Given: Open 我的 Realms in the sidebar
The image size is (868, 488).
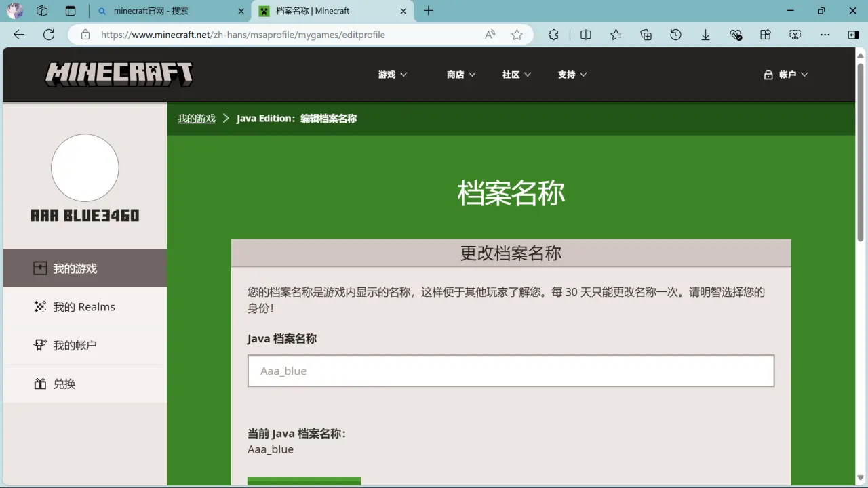Looking at the screenshot, I should (85, 307).
